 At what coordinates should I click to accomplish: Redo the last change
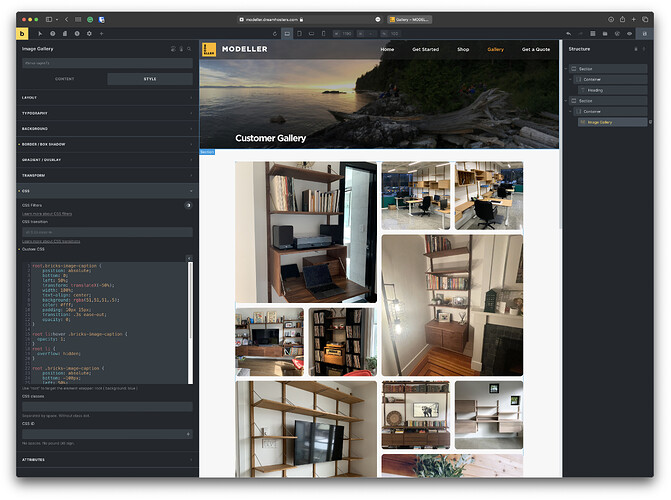[x=581, y=33]
